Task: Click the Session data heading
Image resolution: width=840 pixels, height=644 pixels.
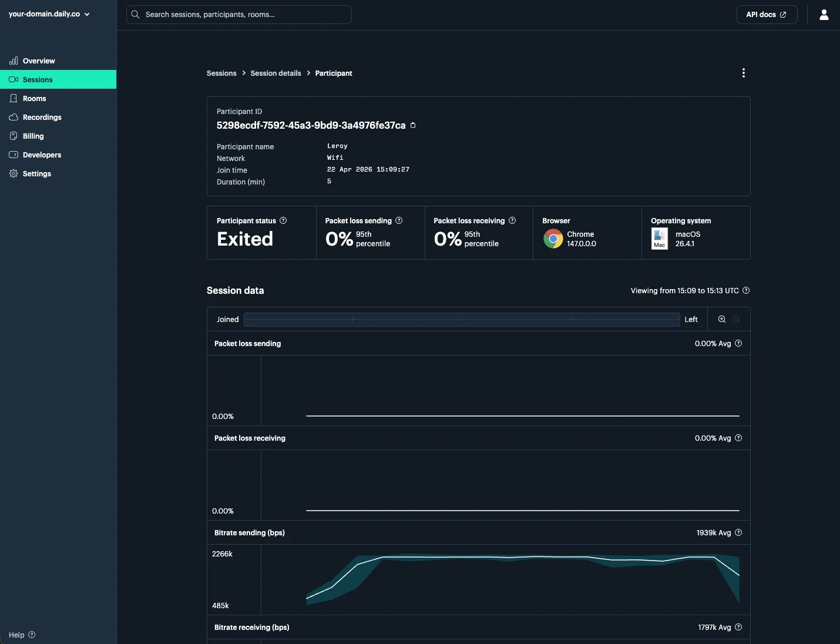Action: click(x=235, y=290)
